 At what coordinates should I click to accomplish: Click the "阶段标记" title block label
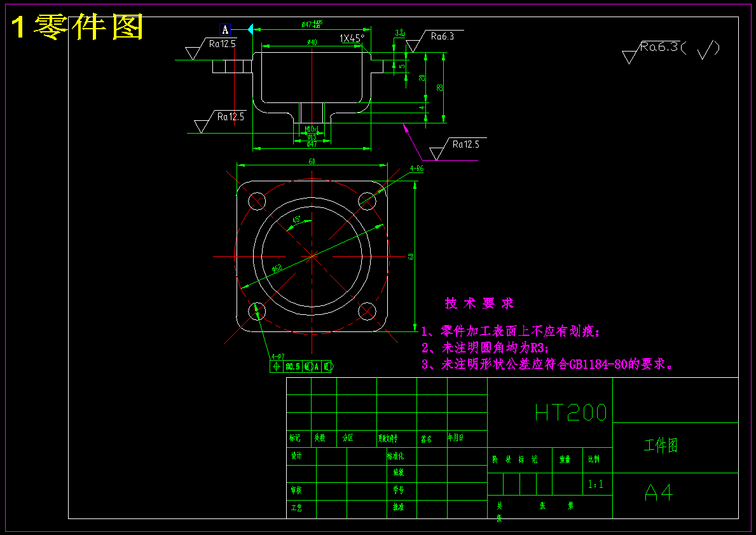514,460
